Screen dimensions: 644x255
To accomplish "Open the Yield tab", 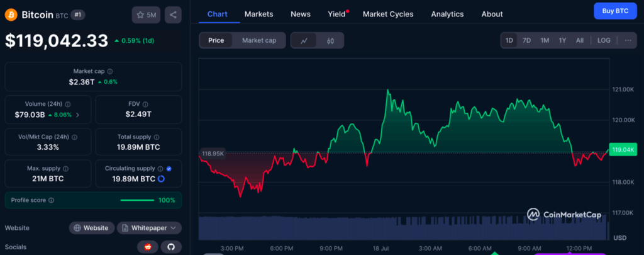I will (x=337, y=14).
